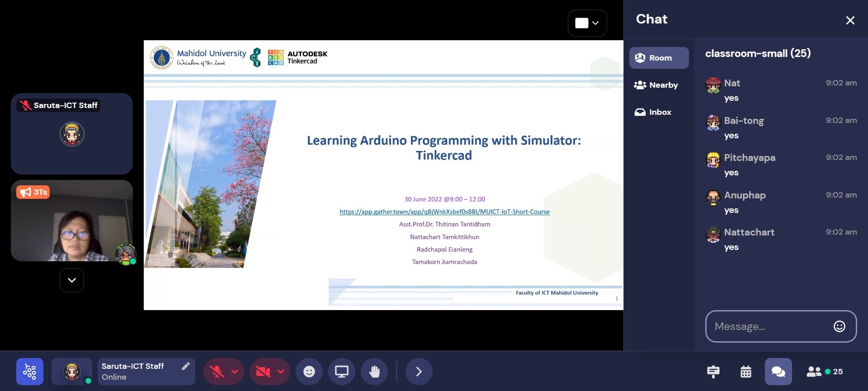868x391 pixels.
Task: Open emoji picker in message box
Action: (839, 326)
